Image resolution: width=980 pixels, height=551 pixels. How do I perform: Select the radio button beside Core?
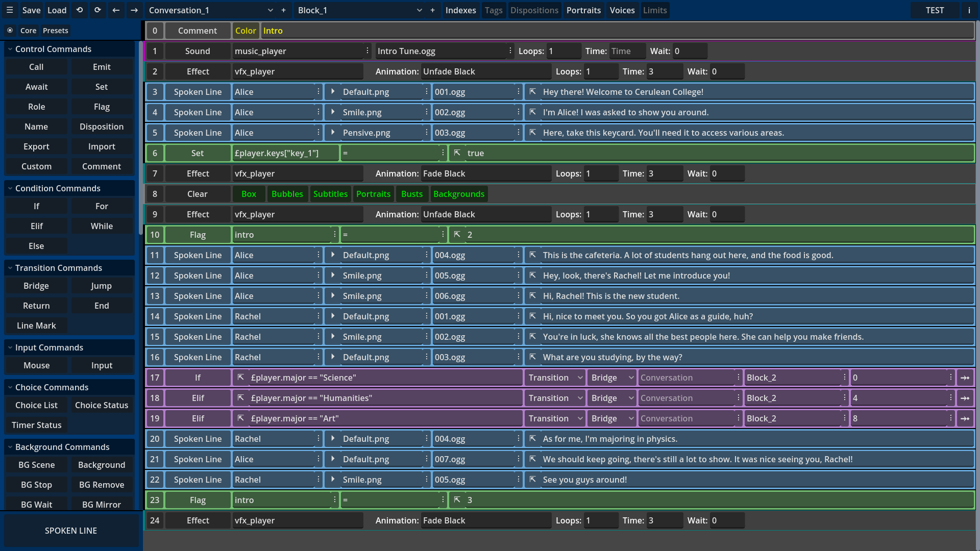(x=10, y=31)
